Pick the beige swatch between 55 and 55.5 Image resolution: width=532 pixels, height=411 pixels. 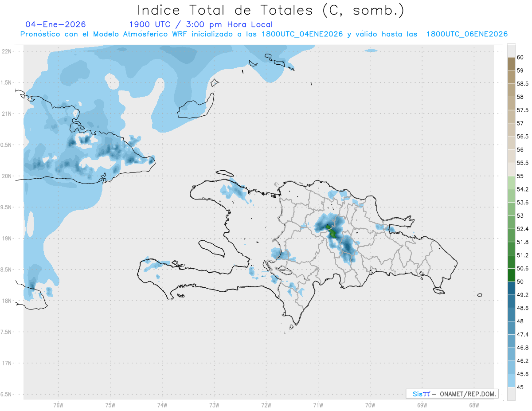(511, 169)
